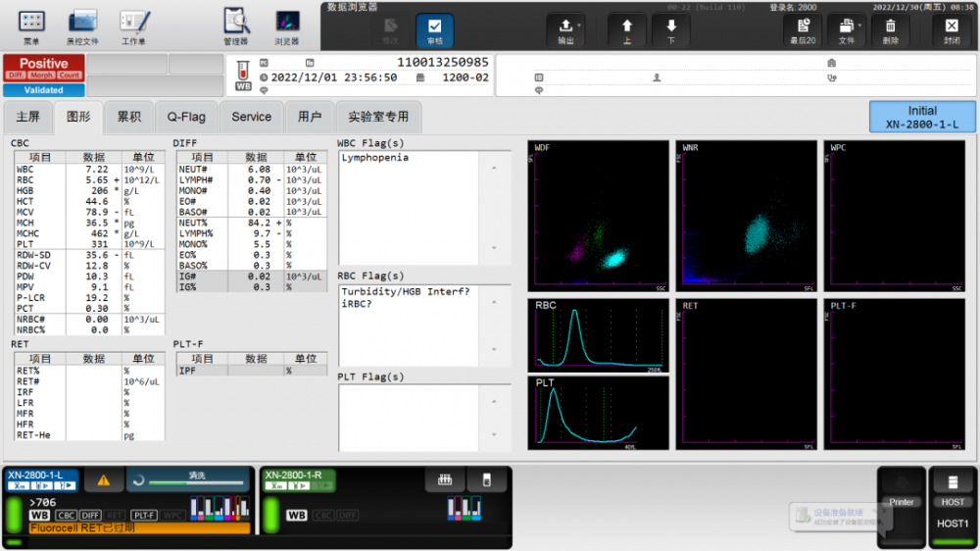Switch to the Q-Flag tab
The height and width of the screenshot is (551, 980).
click(186, 117)
